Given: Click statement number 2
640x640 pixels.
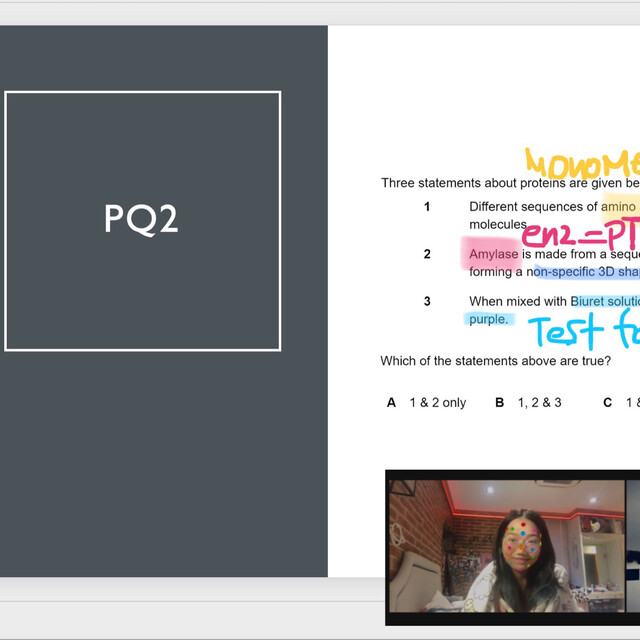Looking at the screenshot, I should pyautogui.click(x=427, y=254).
